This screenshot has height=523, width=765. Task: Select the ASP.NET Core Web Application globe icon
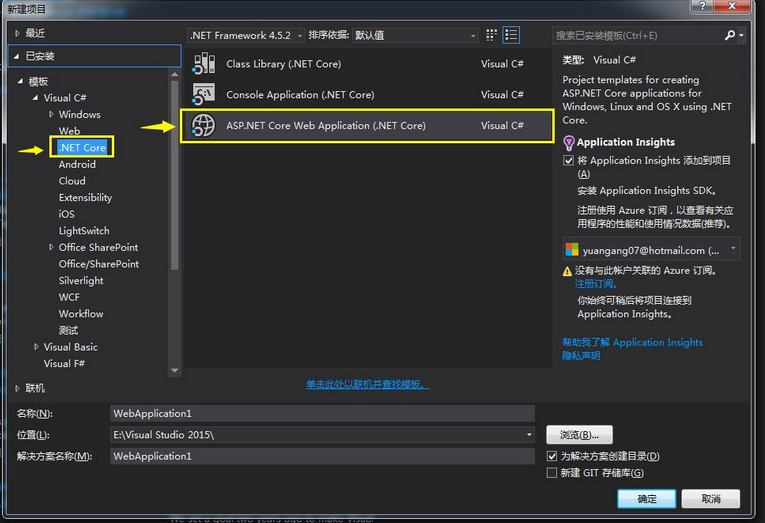click(203, 125)
